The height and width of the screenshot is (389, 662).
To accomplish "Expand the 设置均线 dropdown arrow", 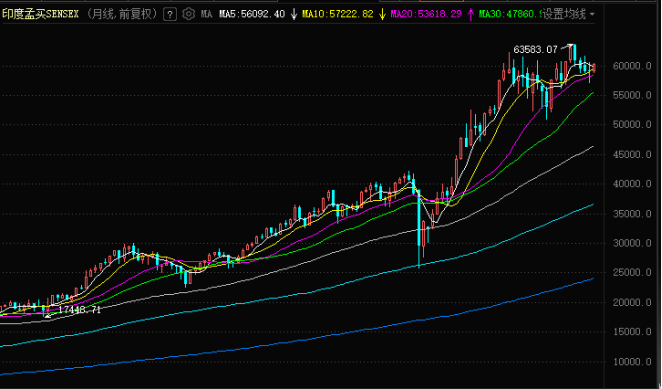I will pyautogui.click(x=592, y=14).
